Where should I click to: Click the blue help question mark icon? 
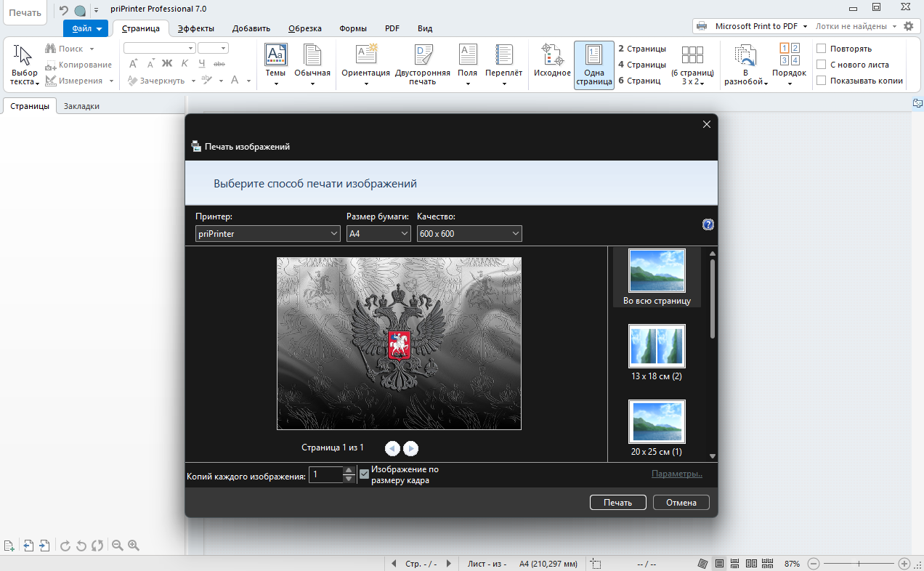708,225
